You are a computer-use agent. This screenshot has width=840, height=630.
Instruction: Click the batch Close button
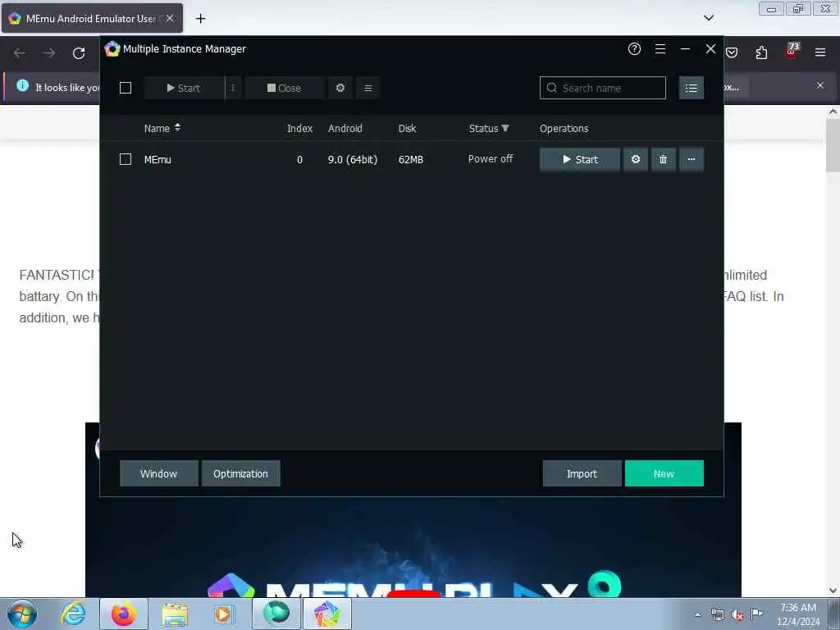click(285, 88)
